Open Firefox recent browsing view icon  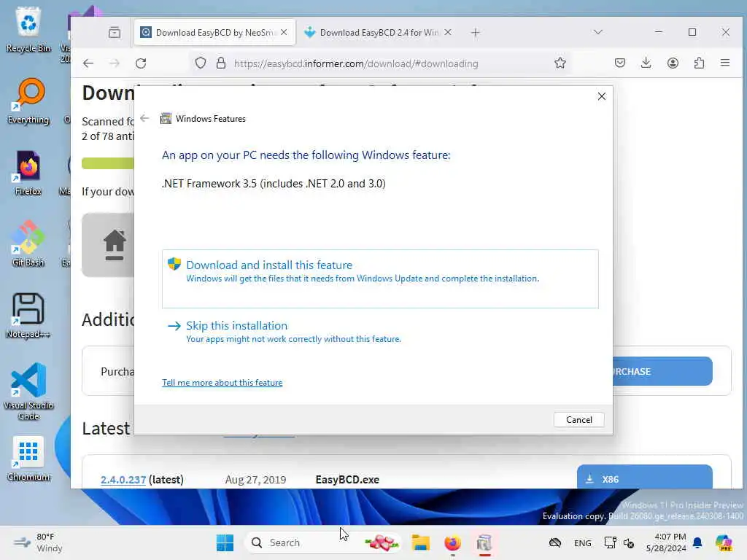(x=115, y=32)
